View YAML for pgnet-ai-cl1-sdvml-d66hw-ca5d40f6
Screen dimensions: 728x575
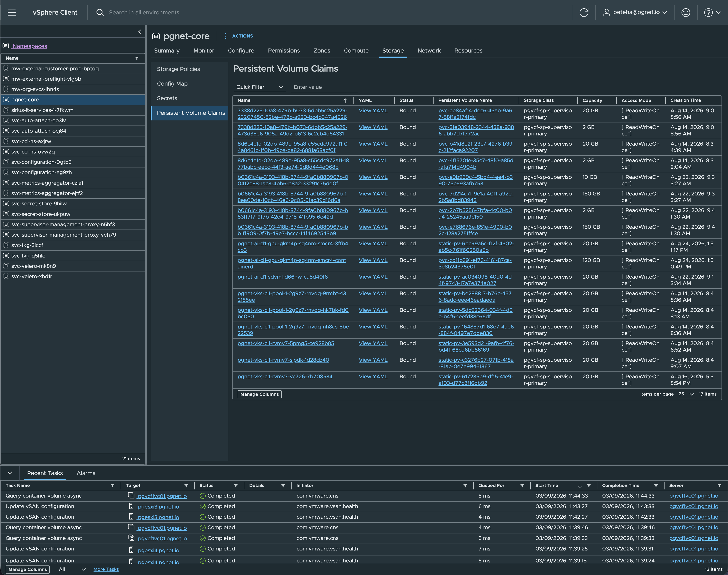click(x=373, y=277)
